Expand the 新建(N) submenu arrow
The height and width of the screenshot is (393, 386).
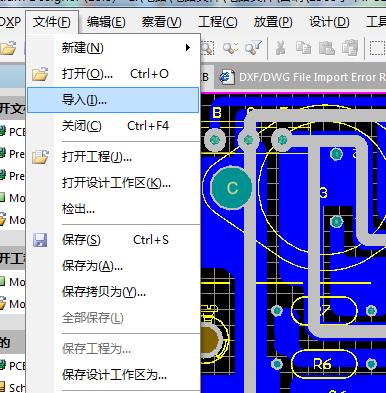[188, 48]
